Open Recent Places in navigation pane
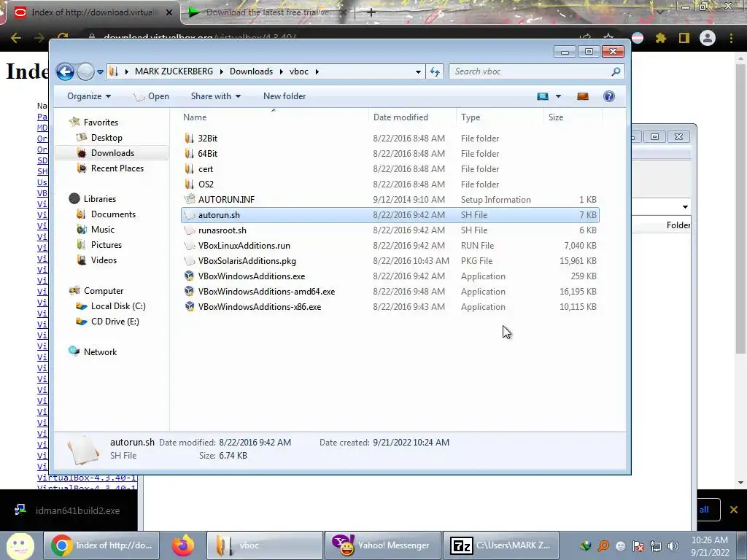The height and width of the screenshot is (560, 747). [x=117, y=168]
